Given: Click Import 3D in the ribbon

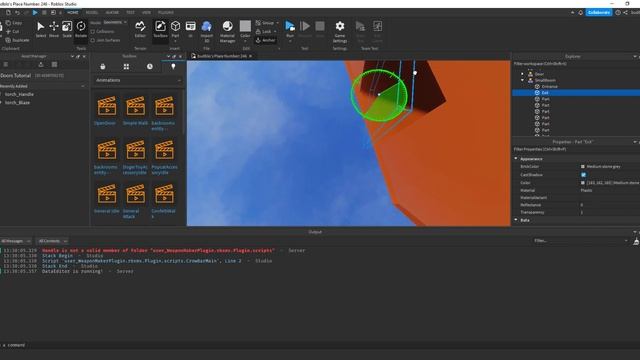Looking at the screenshot, I should [207, 31].
